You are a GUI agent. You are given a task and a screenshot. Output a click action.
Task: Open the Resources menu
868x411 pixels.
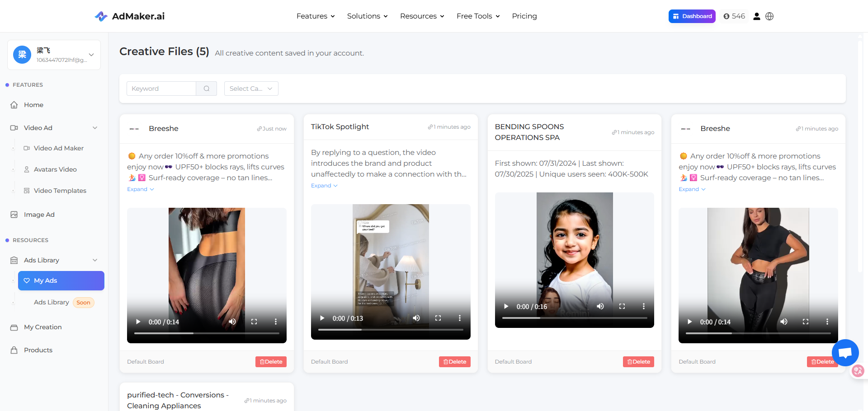422,16
